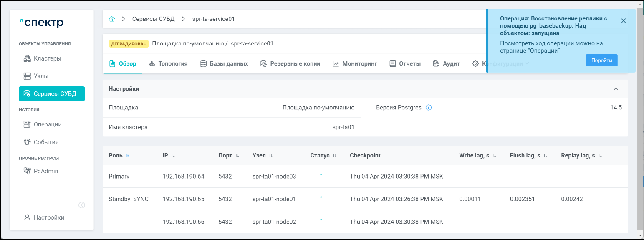The height and width of the screenshot is (240, 644).
Task: Close the operation notification popup
Action: pos(623,21)
